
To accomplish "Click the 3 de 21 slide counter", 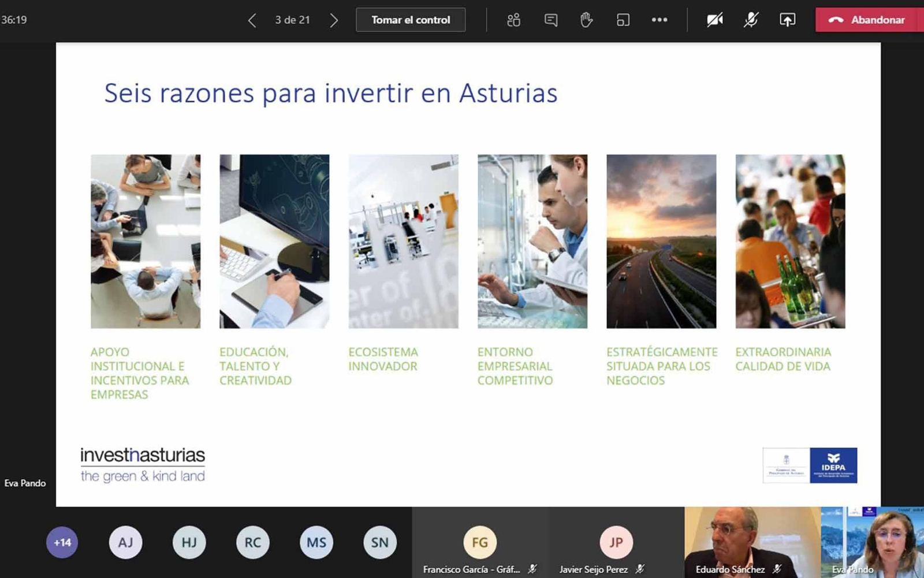I will coord(292,19).
